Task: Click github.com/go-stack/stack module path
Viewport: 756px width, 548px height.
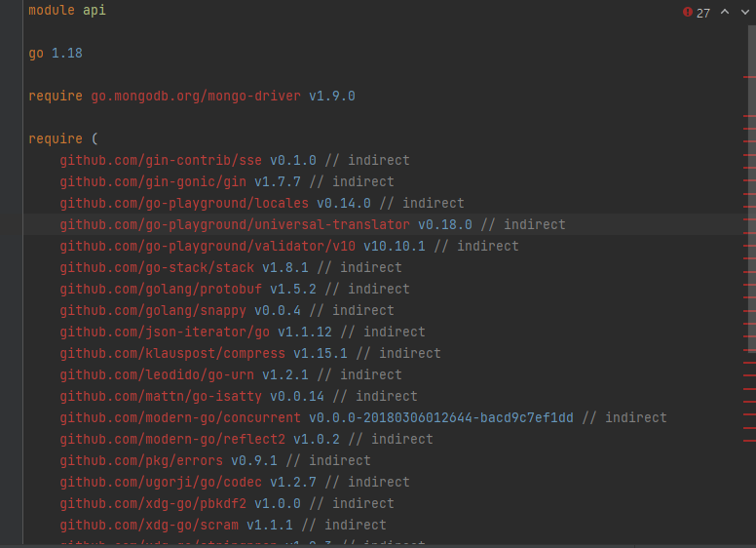Action: tap(157, 268)
